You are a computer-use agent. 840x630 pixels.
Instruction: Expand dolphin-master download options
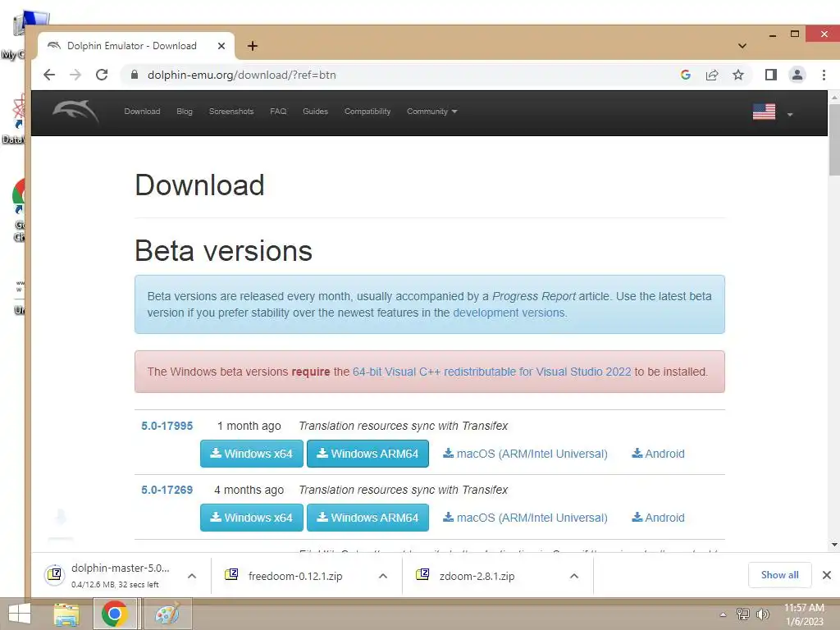tap(192, 577)
